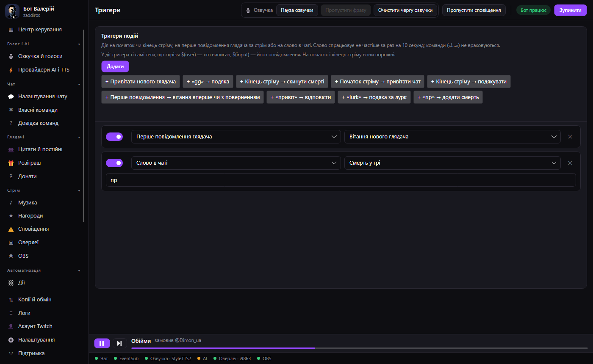Click the trigger word field containing rip
This screenshot has height=364, width=593.
coord(341,180)
